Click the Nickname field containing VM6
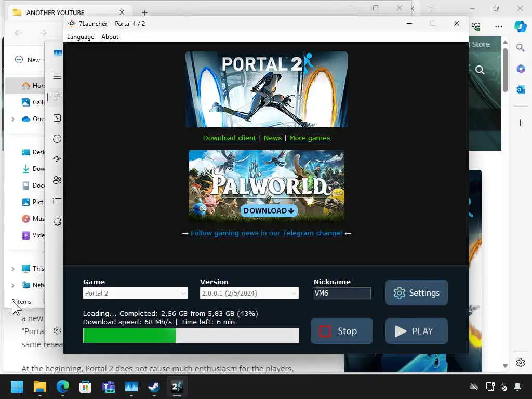 pyautogui.click(x=342, y=293)
